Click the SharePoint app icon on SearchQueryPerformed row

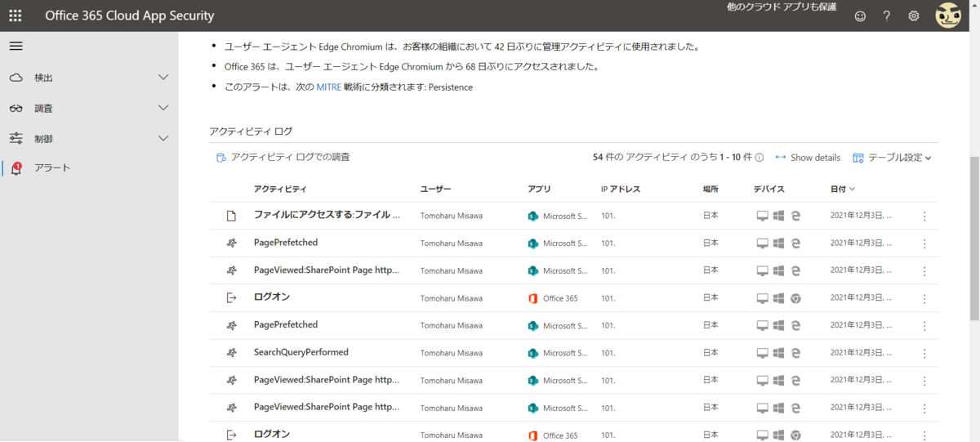[533, 353]
